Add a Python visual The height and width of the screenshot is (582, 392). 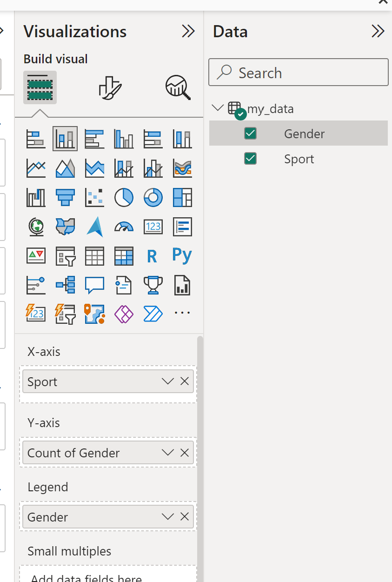coord(182,256)
